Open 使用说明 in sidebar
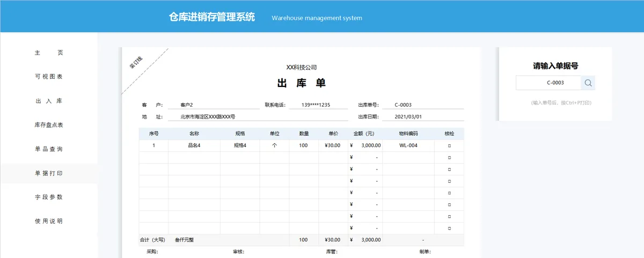This screenshot has width=644, height=258. [x=49, y=221]
